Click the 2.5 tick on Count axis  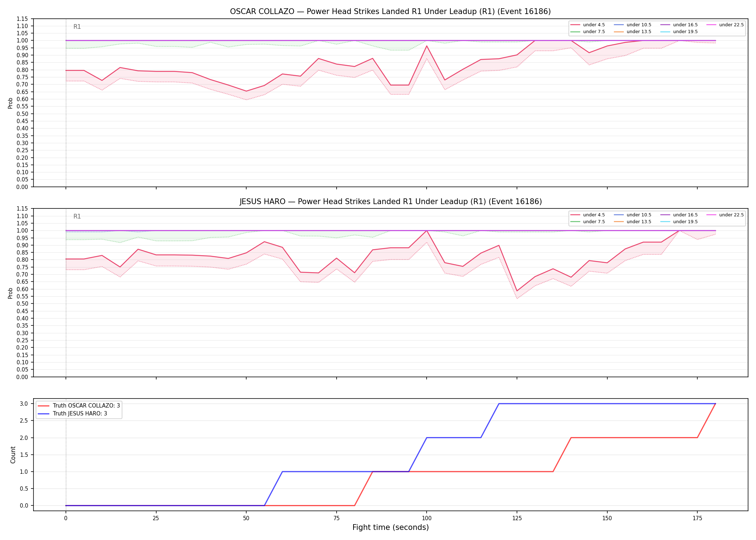point(24,421)
